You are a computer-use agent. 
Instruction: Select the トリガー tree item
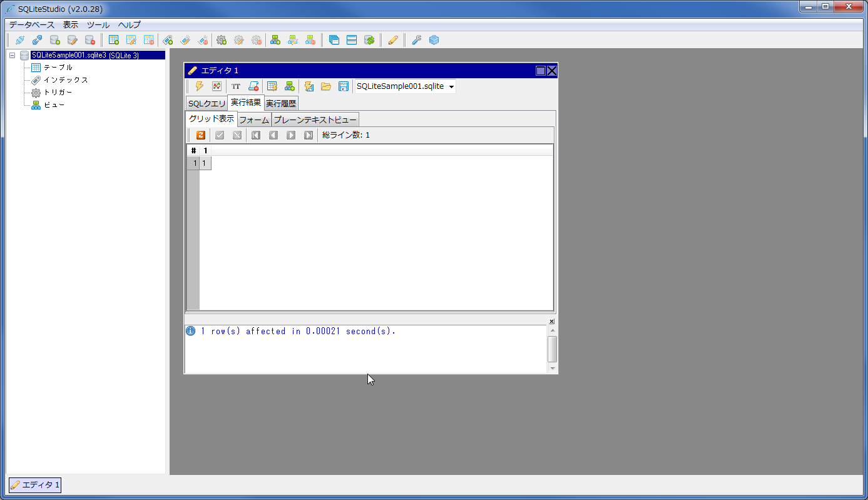point(58,93)
